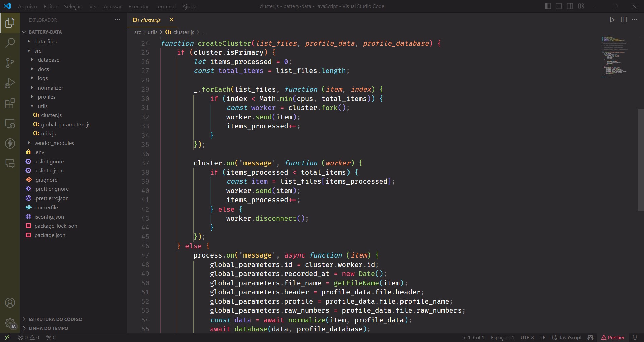The height and width of the screenshot is (342, 644).
Task: Open global_parameters.js in explorer
Action: pyautogui.click(x=65, y=124)
